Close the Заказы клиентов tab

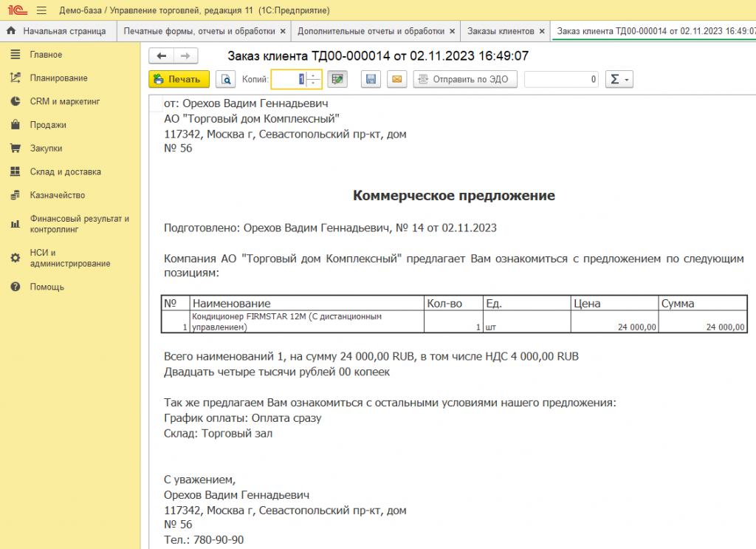(x=542, y=32)
